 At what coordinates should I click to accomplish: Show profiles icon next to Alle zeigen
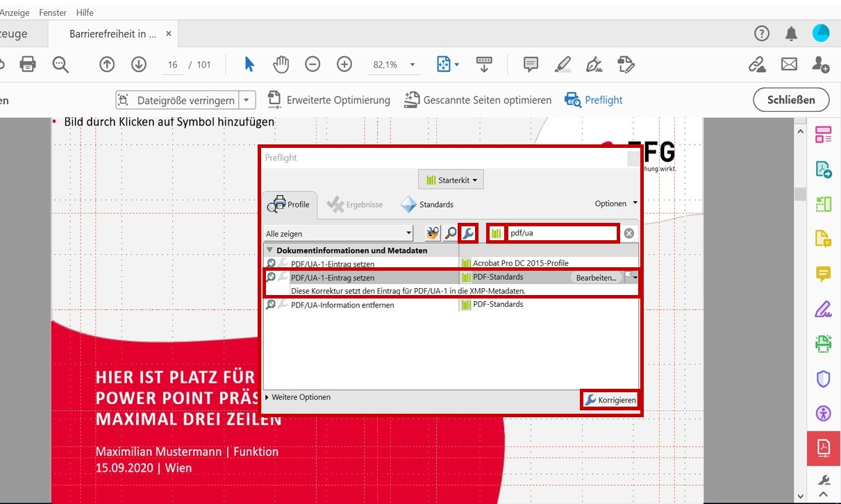tap(433, 233)
